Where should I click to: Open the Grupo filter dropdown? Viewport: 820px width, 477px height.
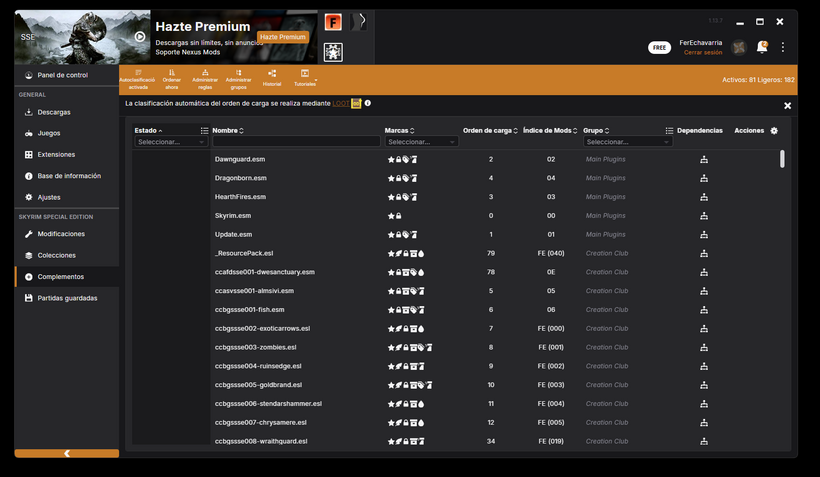point(628,142)
